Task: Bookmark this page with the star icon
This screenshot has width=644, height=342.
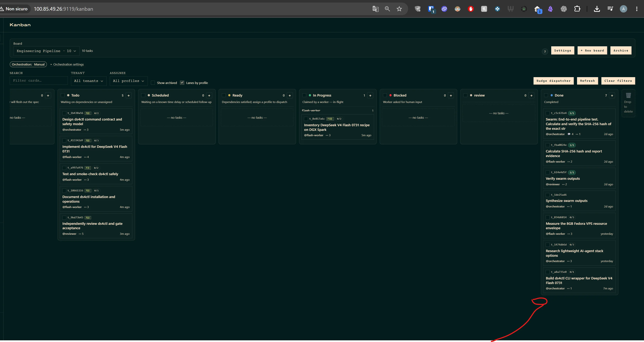Action: tap(399, 9)
